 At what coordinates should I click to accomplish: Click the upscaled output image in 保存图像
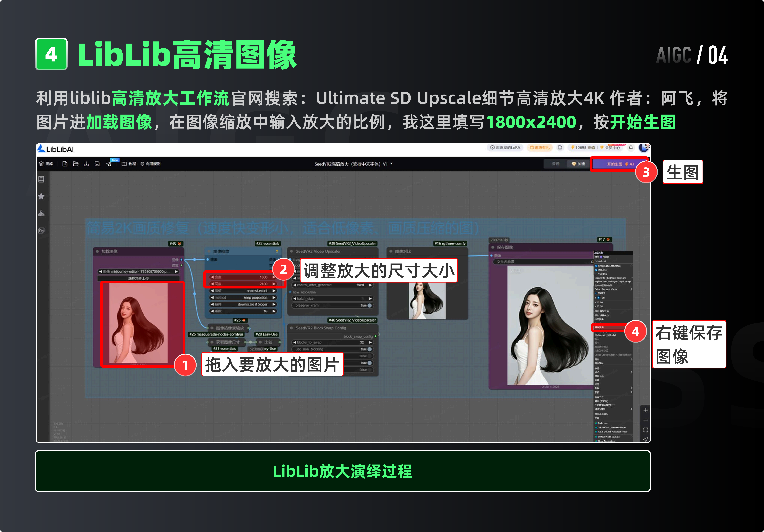tap(550, 325)
